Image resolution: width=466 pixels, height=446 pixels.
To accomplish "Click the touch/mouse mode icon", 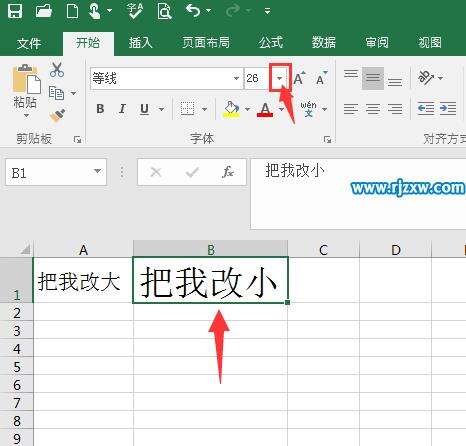I will pos(95,11).
